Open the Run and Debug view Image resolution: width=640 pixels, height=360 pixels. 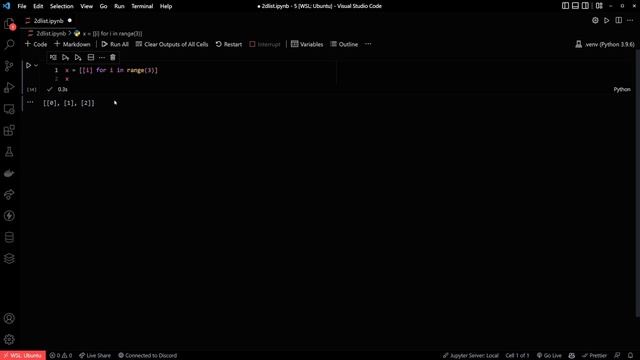9,87
